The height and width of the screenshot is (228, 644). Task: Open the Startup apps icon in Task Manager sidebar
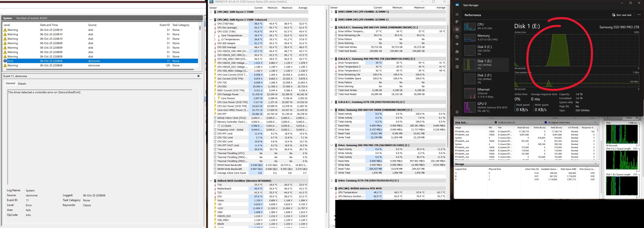(457, 44)
